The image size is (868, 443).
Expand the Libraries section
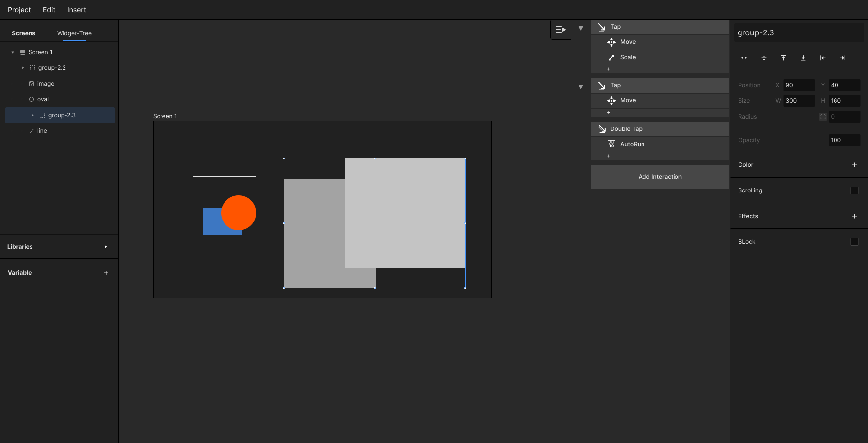(x=106, y=247)
